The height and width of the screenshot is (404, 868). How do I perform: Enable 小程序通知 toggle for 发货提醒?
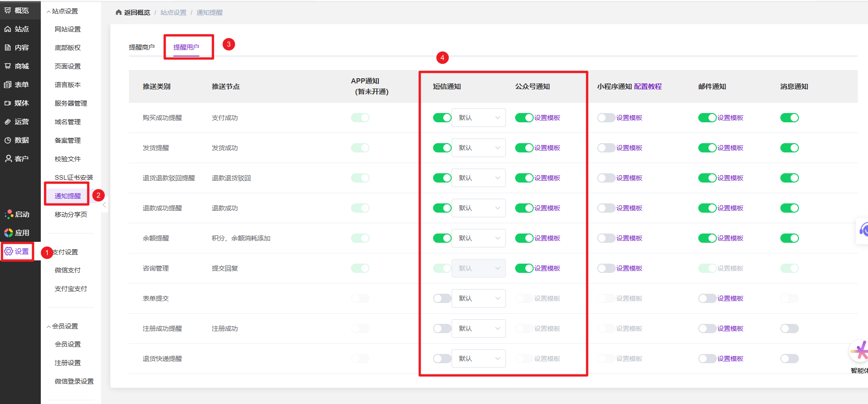(606, 148)
